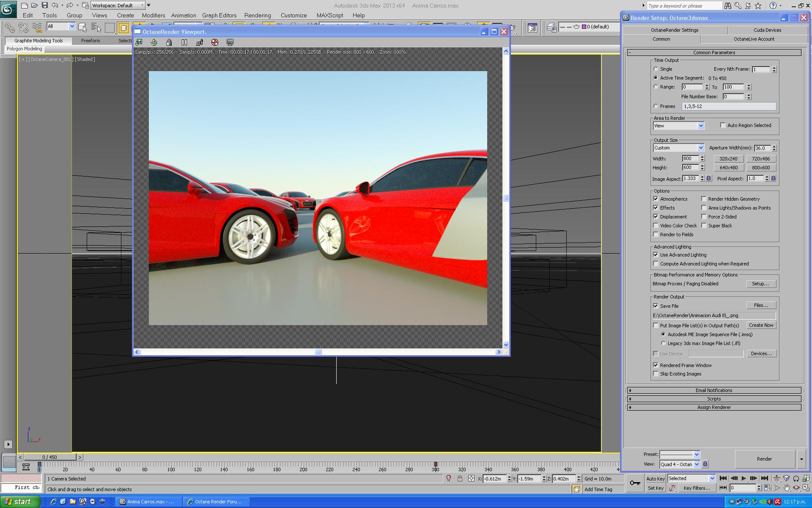Click the 640x480 preset button
The height and width of the screenshot is (508, 812).
pos(728,168)
